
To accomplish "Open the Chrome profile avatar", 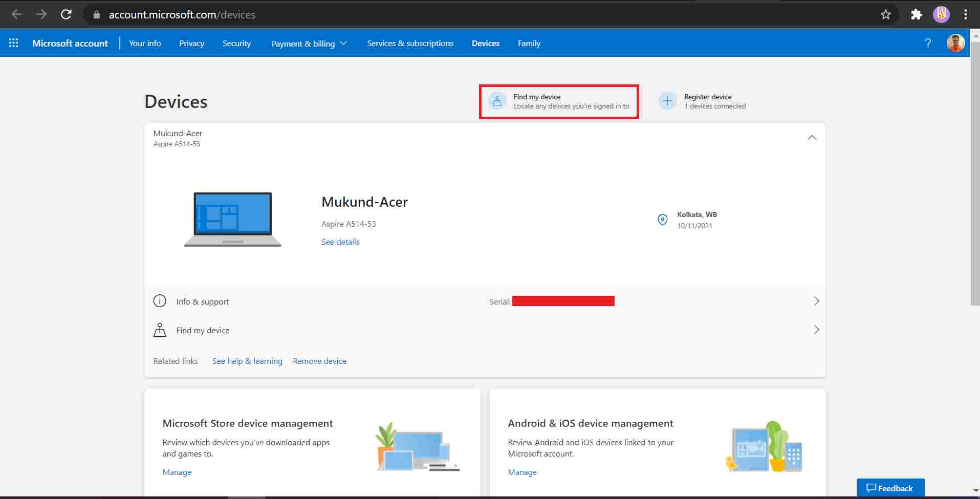I will click(941, 14).
